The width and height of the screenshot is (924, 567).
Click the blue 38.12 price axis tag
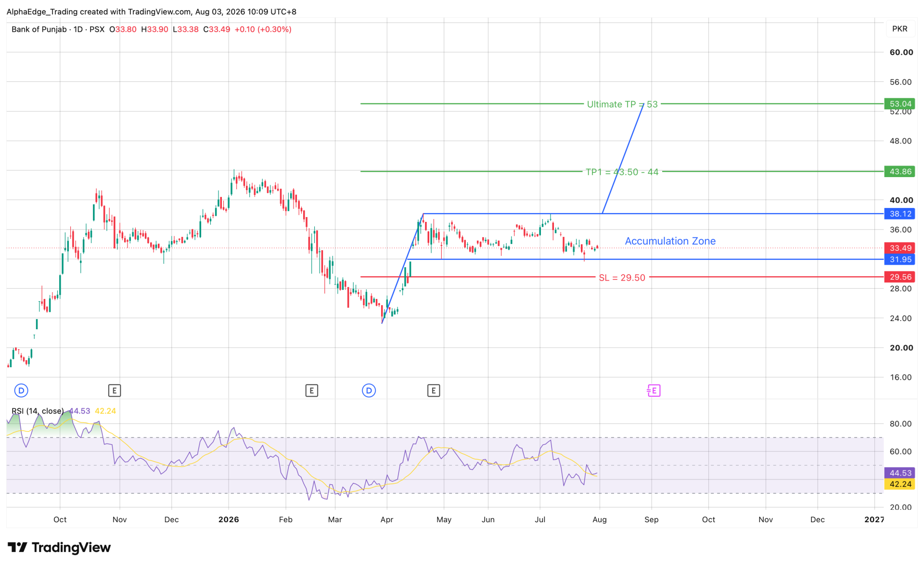pos(899,214)
